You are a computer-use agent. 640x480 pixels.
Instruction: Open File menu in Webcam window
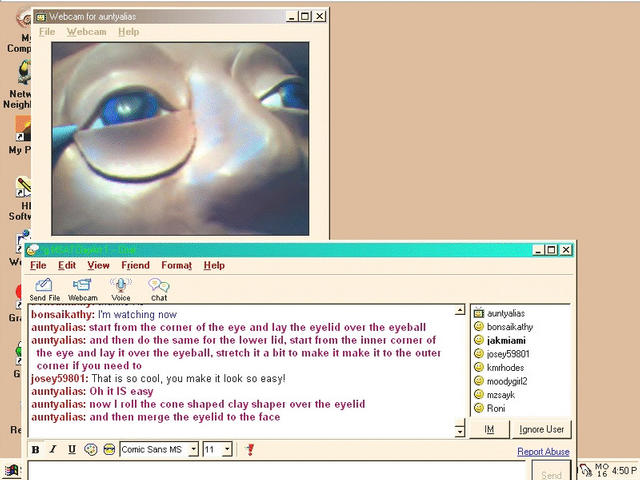point(47,32)
